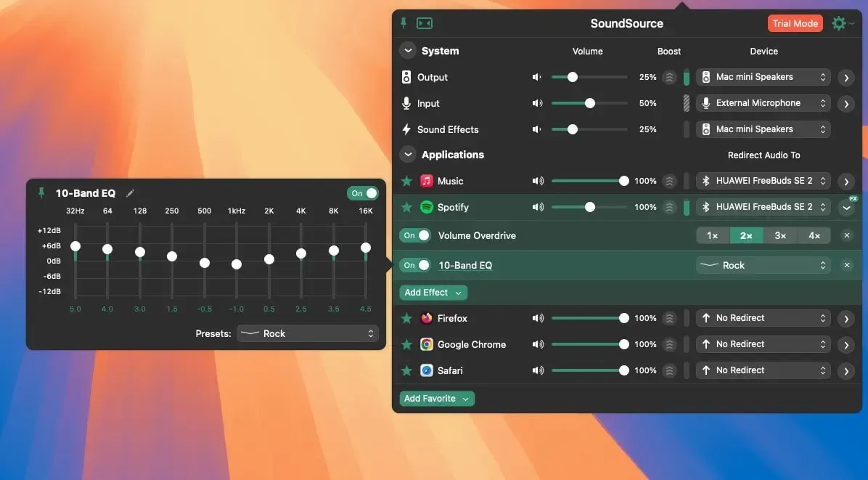Expand Firefox row effects arrow
This screenshot has height=480, width=868.
[x=846, y=319]
